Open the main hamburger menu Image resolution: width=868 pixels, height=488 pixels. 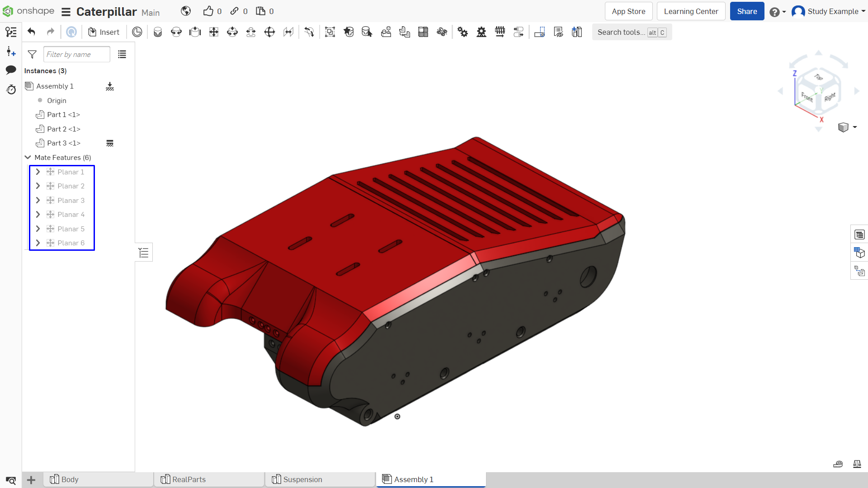point(66,12)
